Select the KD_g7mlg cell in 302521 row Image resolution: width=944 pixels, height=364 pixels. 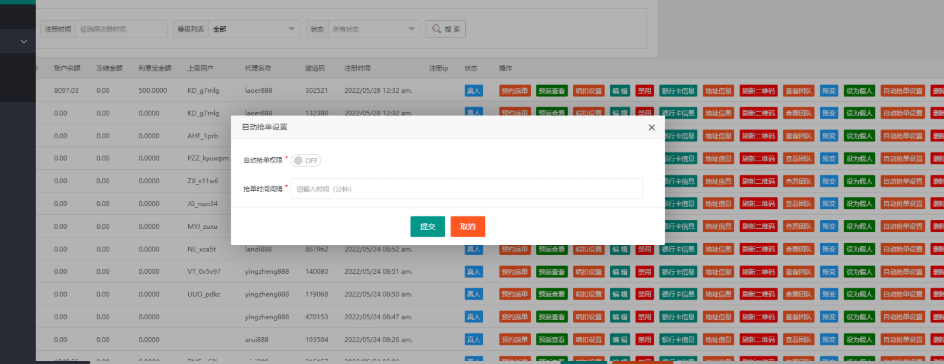203,91
